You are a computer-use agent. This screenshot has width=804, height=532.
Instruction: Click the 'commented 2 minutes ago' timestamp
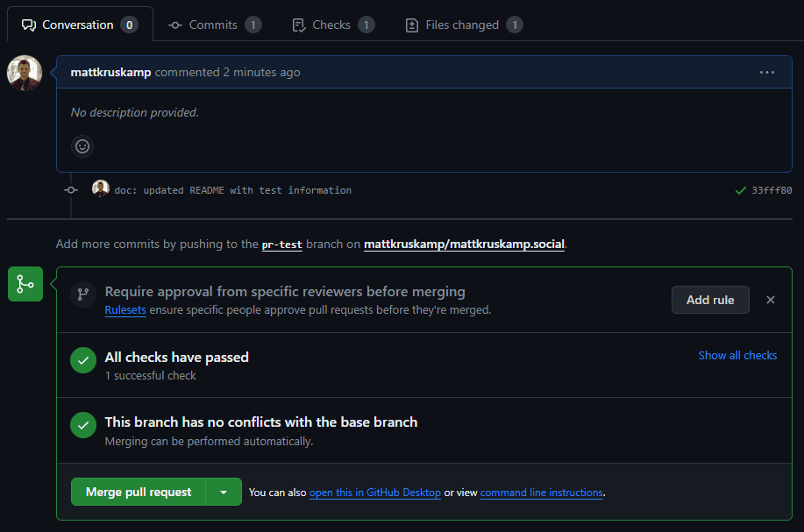pos(228,72)
